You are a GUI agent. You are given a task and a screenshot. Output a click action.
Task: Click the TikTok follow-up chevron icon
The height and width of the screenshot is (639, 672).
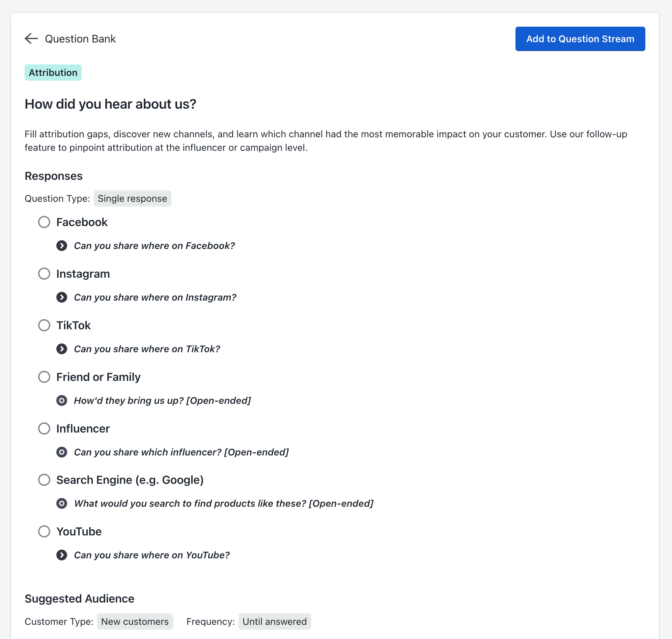62,349
